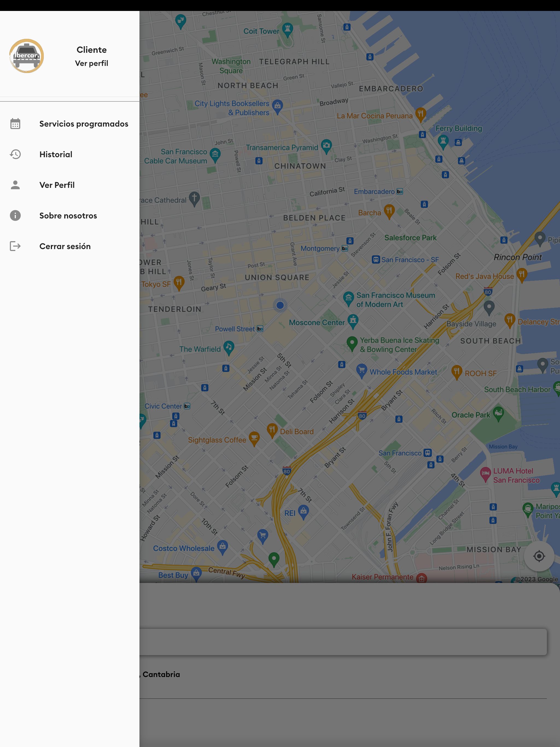Open Sobre nosotros menu item

point(69,215)
